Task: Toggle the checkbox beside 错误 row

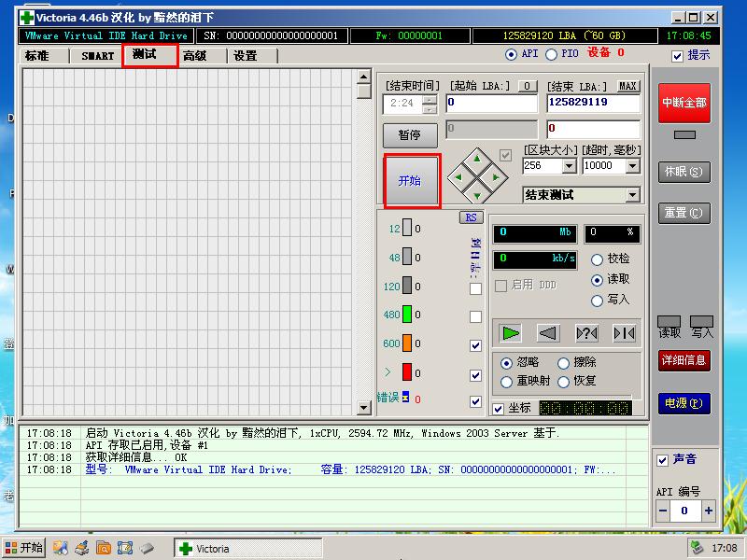Action: (475, 401)
